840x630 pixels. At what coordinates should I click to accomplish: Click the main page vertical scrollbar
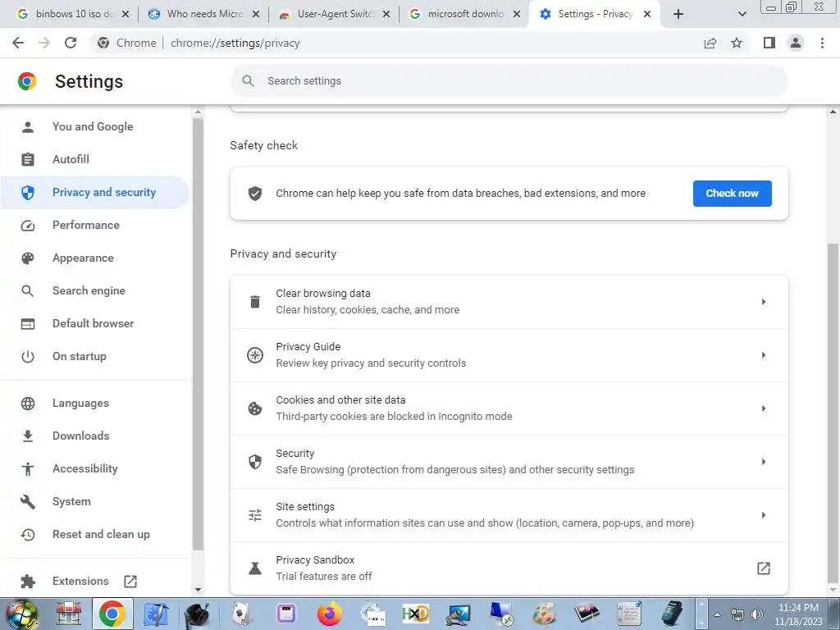pos(833,412)
